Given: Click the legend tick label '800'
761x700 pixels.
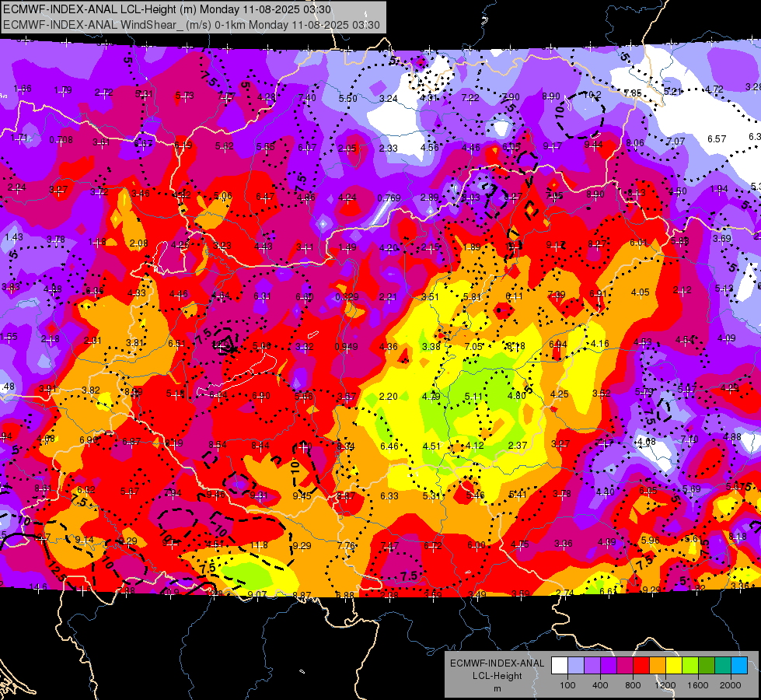Looking at the screenshot, I should click(x=633, y=685).
